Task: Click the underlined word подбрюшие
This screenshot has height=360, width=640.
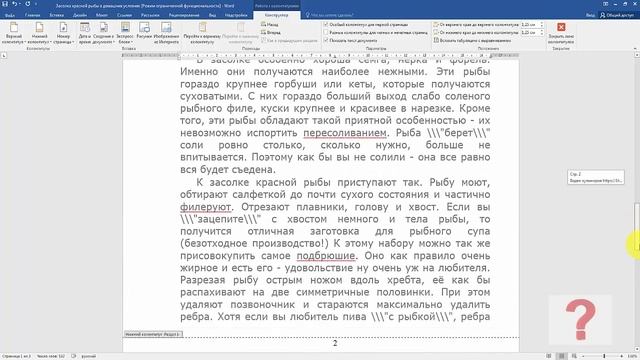Action: (326, 256)
